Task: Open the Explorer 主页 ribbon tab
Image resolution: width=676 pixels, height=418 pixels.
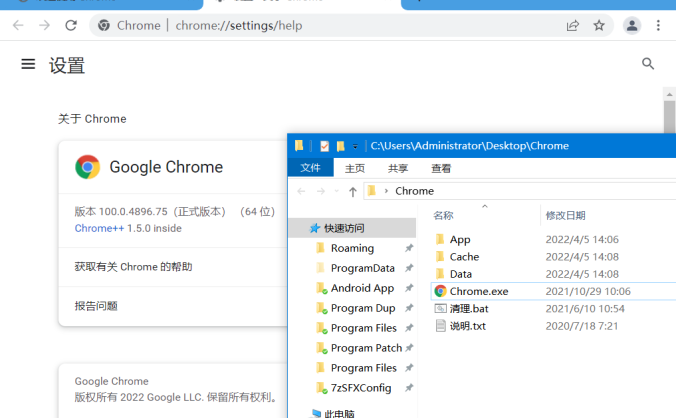Action: 355,168
